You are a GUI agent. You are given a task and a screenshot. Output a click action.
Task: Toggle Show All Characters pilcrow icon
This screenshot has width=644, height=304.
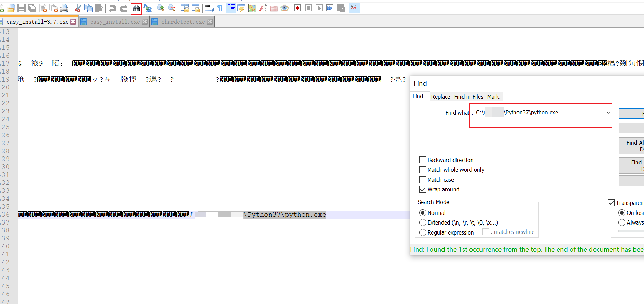[220, 8]
